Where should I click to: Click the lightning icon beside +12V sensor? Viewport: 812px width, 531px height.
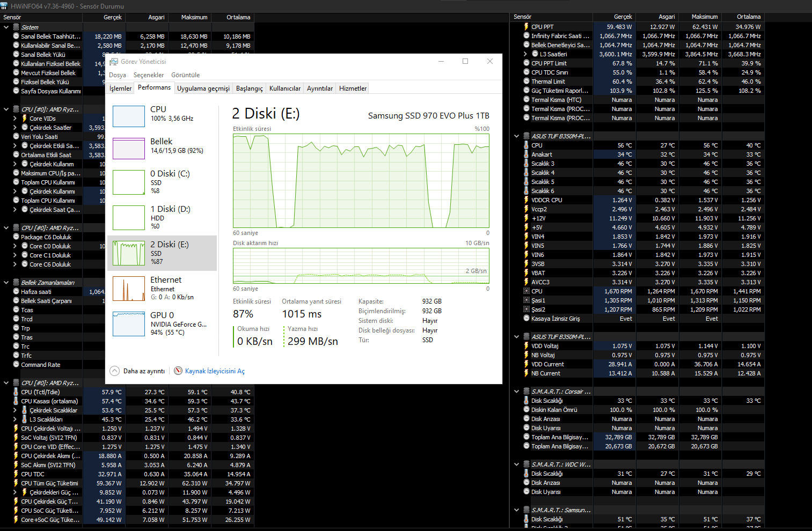(x=526, y=218)
